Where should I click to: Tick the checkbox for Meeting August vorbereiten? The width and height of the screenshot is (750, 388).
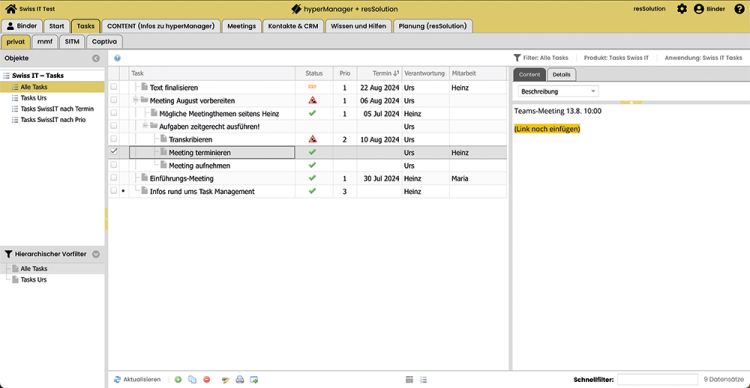pyautogui.click(x=114, y=100)
